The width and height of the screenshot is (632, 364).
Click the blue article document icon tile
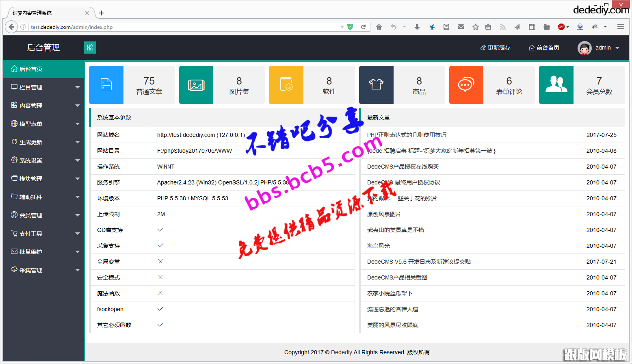click(106, 85)
